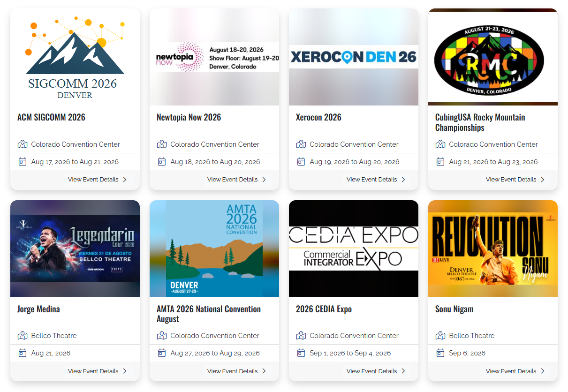Viewport: 568px width, 392px height.
Task: View Event Details for CubingUSA Rocky Mountain Championships
Action: point(515,180)
